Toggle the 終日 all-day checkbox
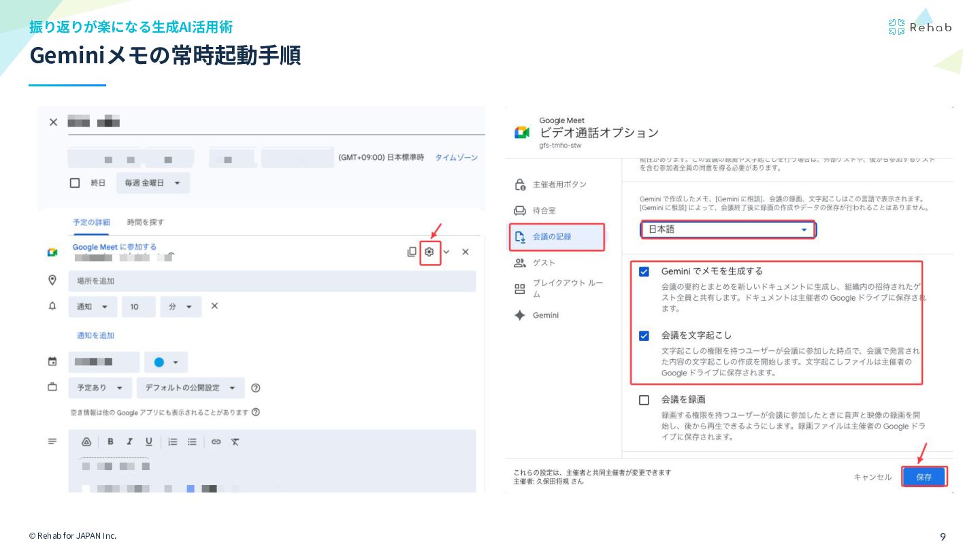 [75, 183]
